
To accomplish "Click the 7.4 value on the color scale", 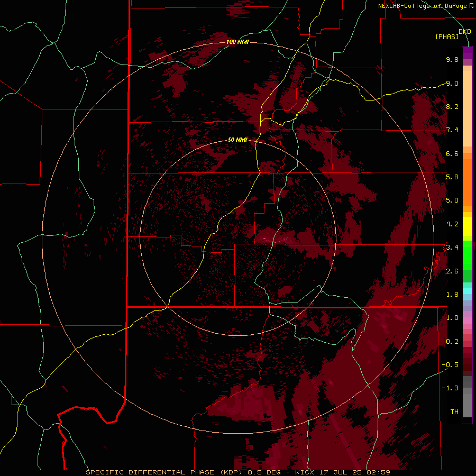I will tap(452, 130).
